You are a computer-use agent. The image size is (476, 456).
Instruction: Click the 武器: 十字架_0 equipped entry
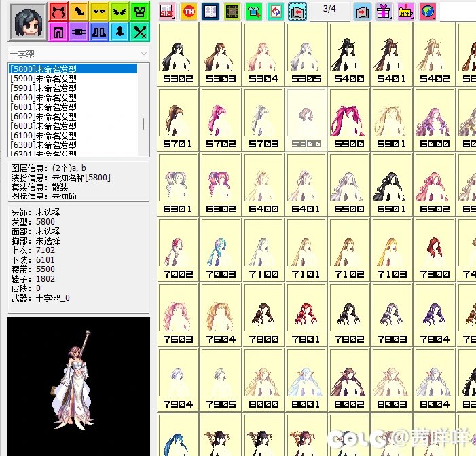(x=40, y=298)
